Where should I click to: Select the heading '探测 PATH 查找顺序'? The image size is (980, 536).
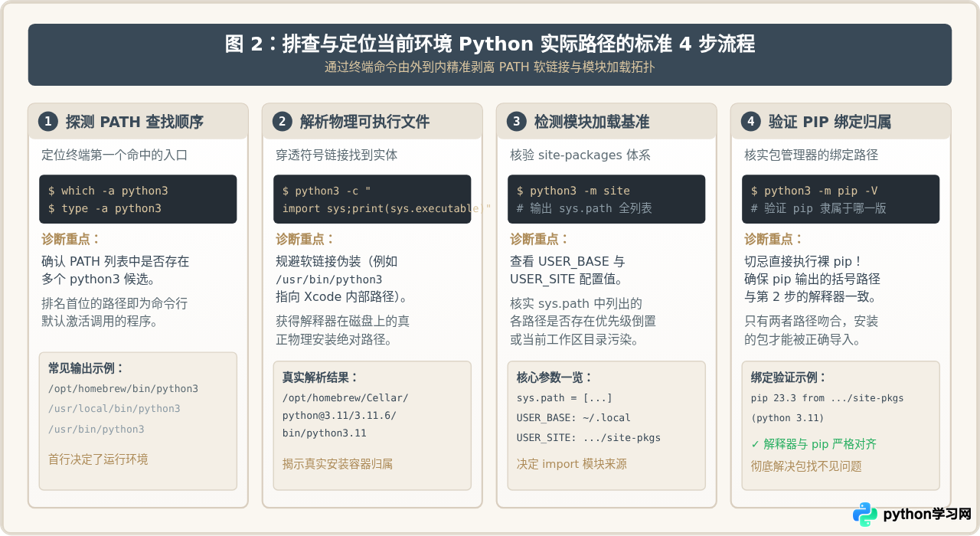135,122
